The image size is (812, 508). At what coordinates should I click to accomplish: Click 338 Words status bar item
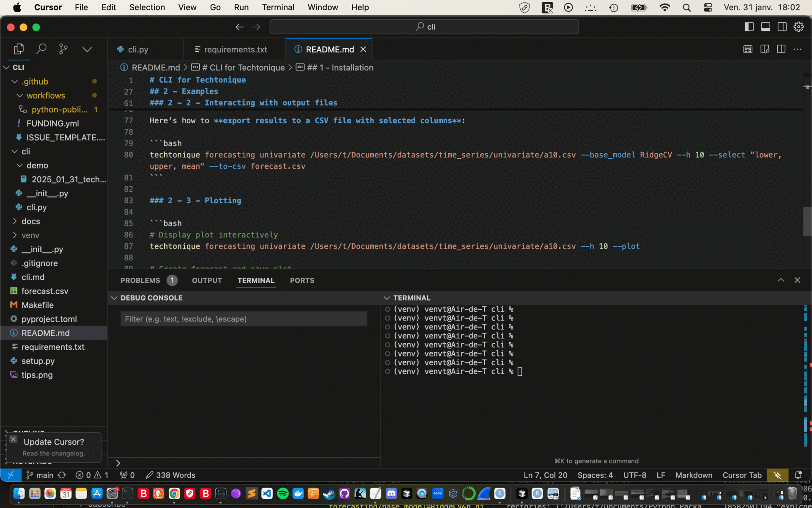pyautogui.click(x=170, y=475)
